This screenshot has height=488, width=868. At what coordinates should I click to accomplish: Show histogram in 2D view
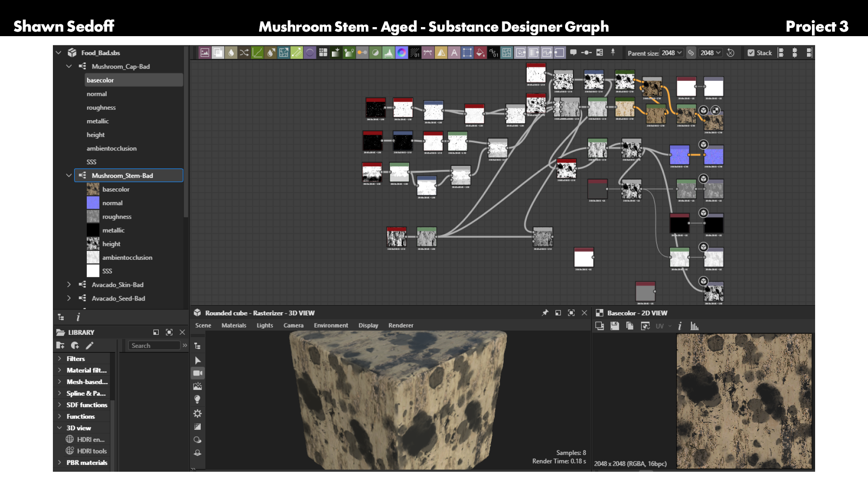694,326
